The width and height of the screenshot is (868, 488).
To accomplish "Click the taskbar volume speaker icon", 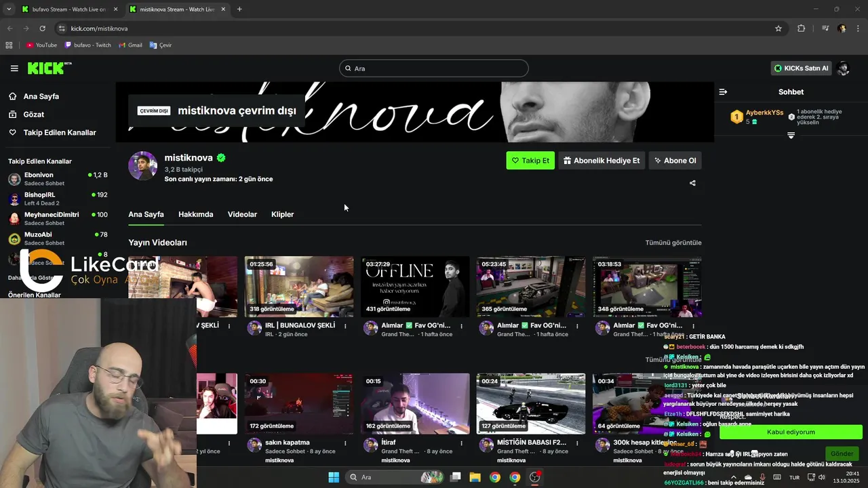I will point(822,477).
